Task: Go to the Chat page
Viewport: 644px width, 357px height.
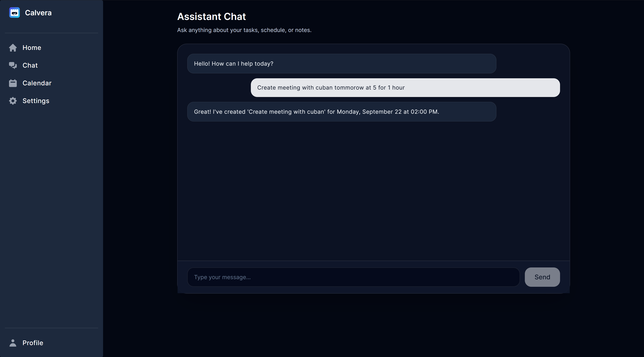Action: [30, 65]
